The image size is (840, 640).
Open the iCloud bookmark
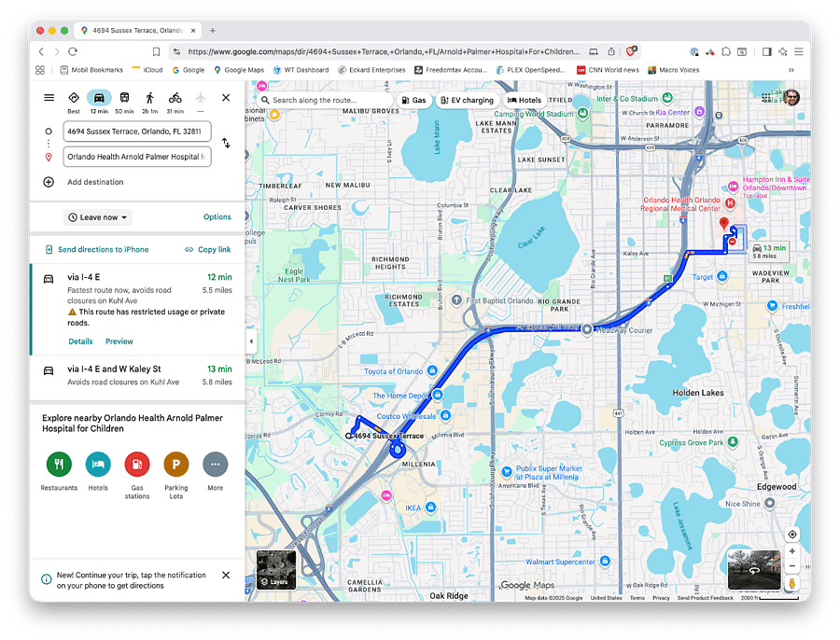pos(147,70)
